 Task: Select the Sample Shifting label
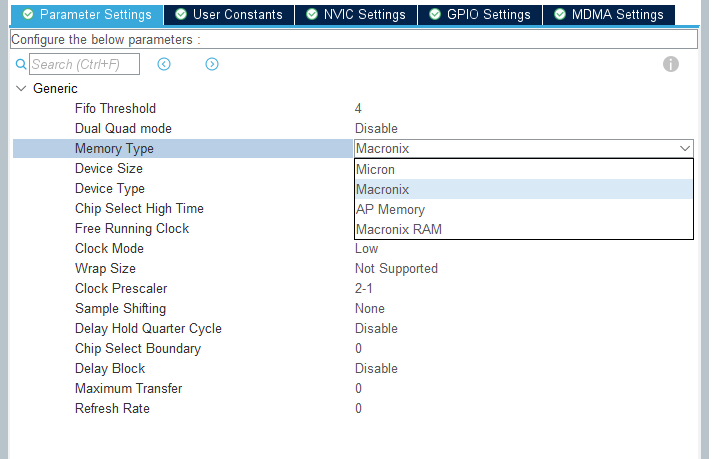120,308
